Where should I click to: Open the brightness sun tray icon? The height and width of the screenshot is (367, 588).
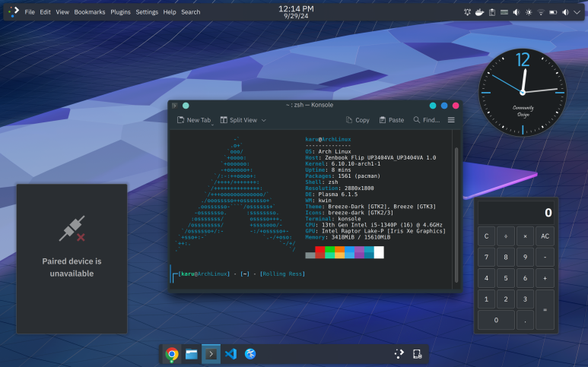coord(529,12)
